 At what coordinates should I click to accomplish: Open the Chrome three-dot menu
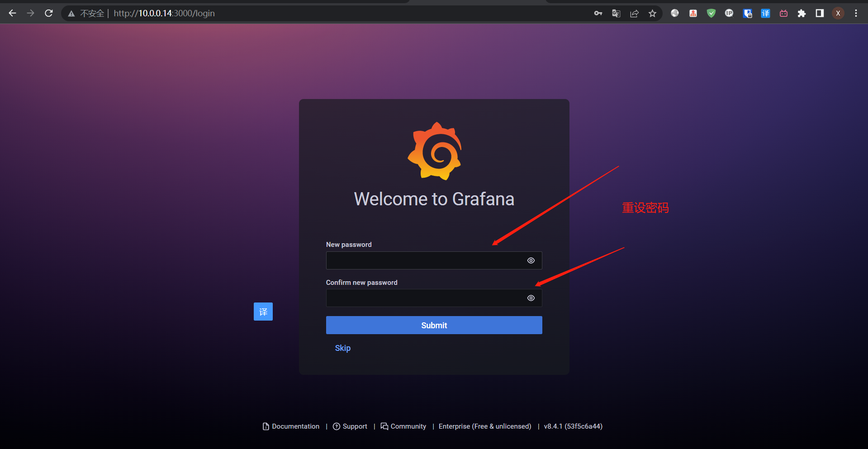(856, 13)
